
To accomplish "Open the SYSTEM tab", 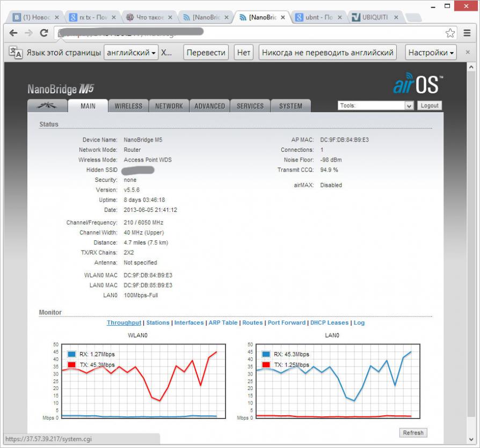I will click(x=290, y=106).
